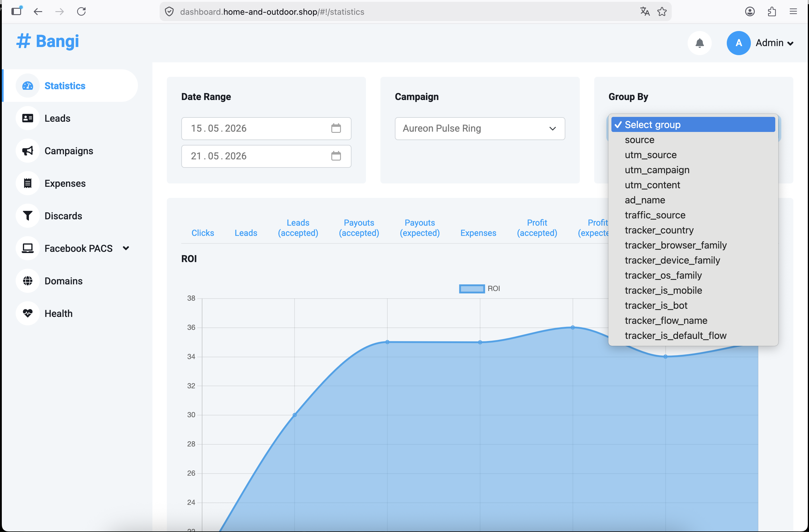This screenshot has width=809, height=532.
Task: Go to Campaigns page in sidebar
Action: (x=69, y=151)
